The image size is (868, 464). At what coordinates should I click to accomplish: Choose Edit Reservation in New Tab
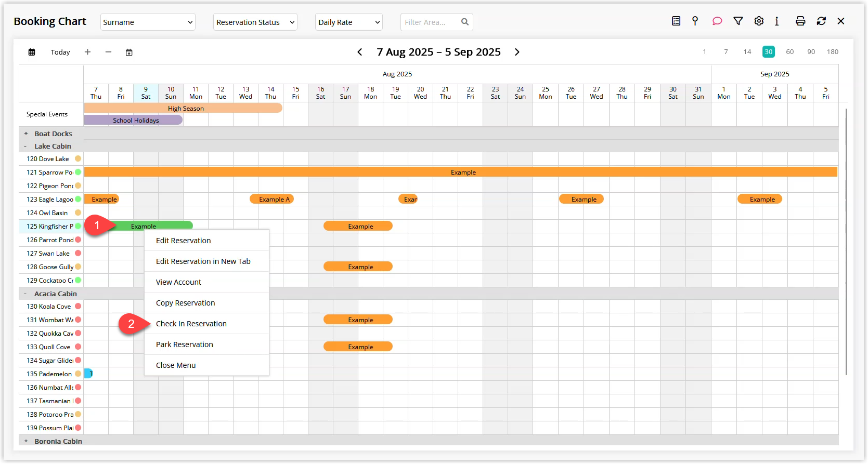pos(206,261)
